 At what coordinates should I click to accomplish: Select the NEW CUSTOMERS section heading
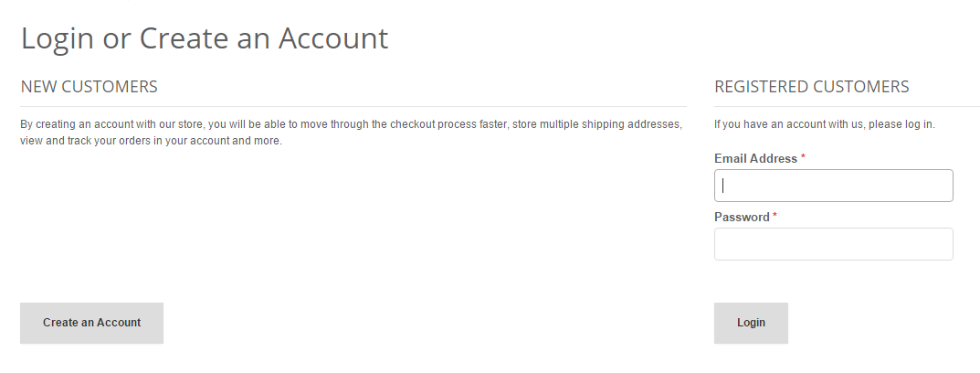tap(89, 87)
